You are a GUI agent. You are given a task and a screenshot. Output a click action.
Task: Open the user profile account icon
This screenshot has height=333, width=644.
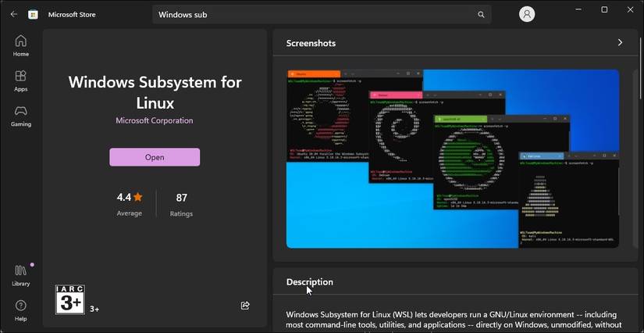click(527, 14)
